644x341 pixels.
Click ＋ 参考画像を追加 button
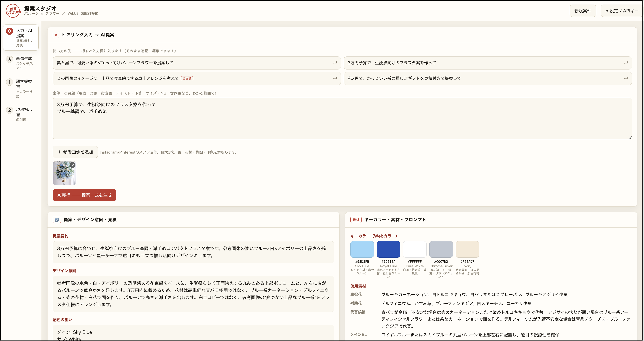tap(75, 152)
